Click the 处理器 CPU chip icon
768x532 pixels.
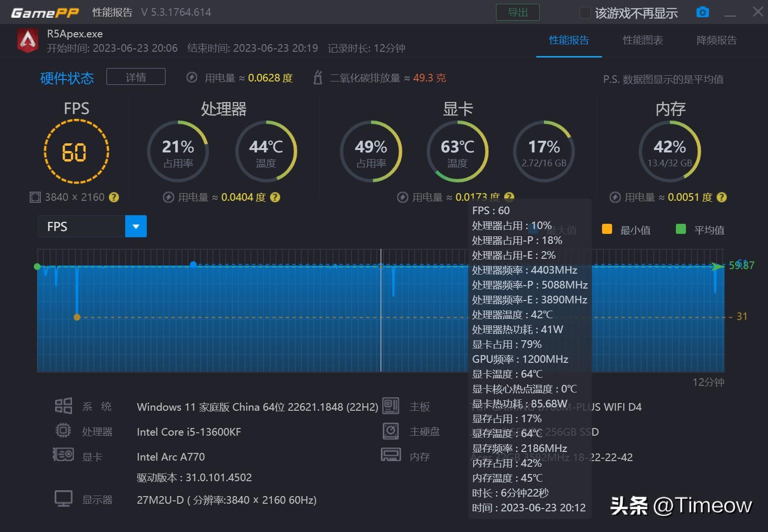[63, 431]
